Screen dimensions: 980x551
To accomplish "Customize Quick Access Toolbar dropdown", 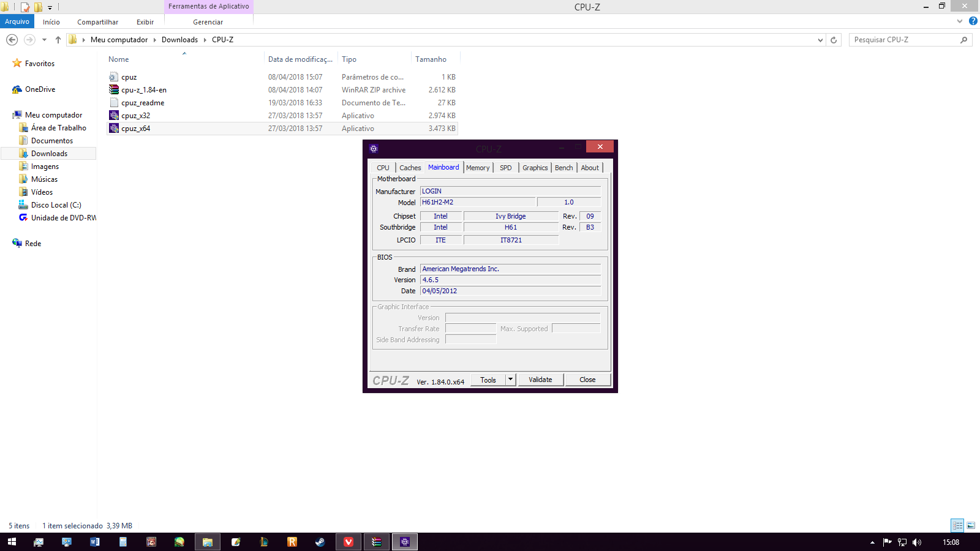I will point(50,7).
